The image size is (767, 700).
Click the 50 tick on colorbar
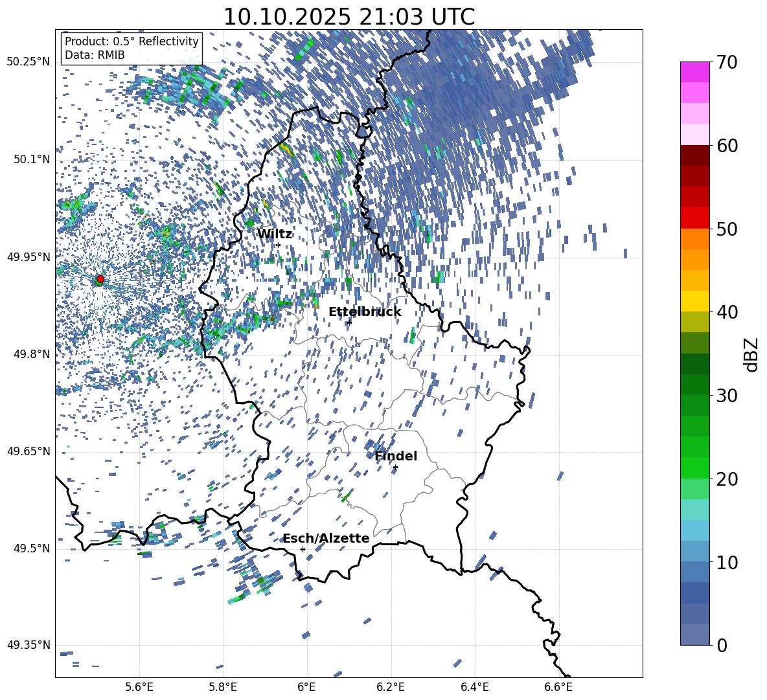click(x=727, y=229)
